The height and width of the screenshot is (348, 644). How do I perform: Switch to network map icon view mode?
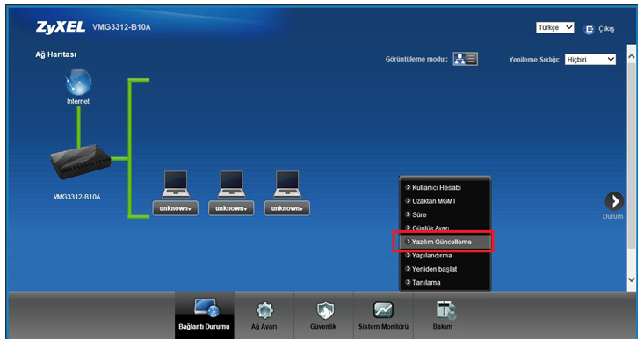coord(459,59)
